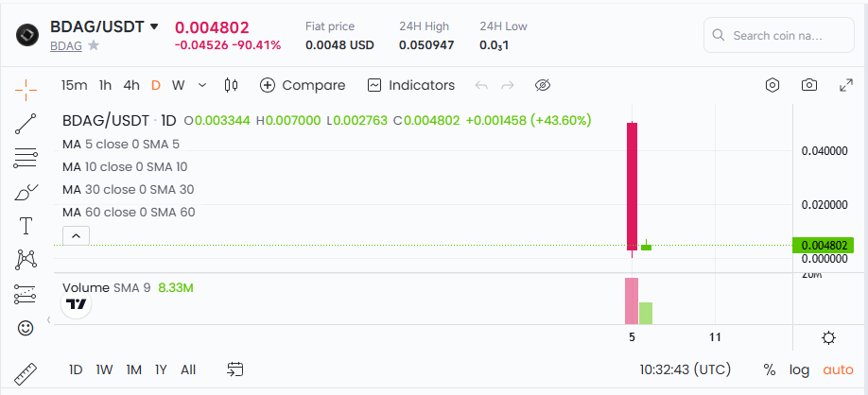This screenshot has height=395, width=868.
Task: Switch to 15m interval
Action: tap(74, 85)
